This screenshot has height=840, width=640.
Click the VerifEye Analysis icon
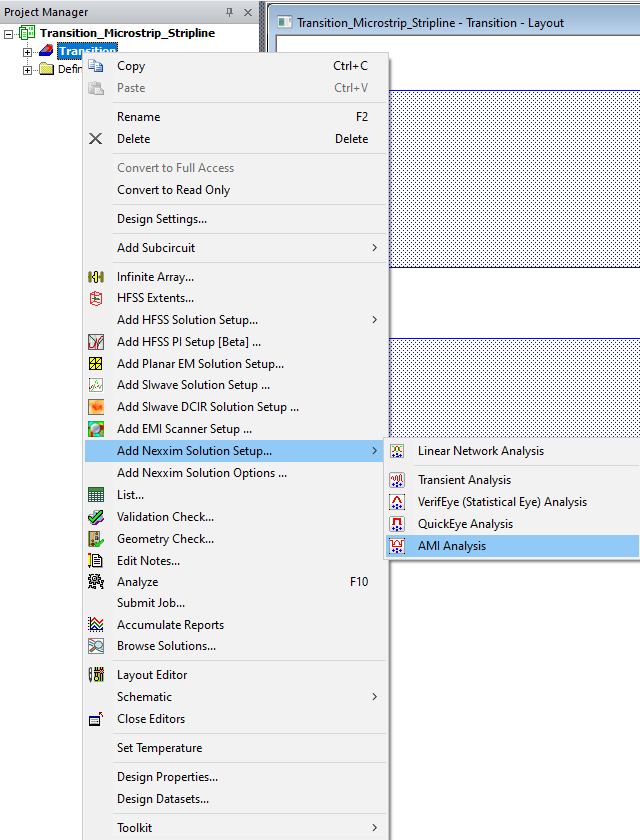(397, 502)
